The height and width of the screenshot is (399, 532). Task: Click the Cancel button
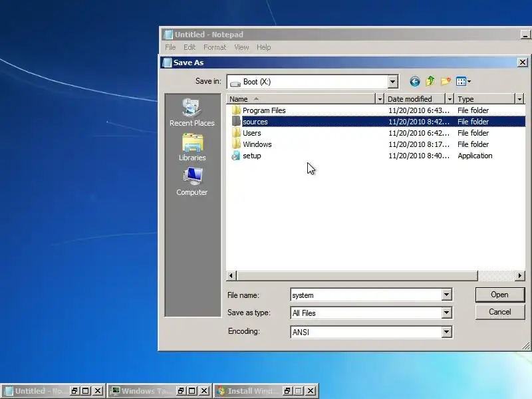point(500,312)
